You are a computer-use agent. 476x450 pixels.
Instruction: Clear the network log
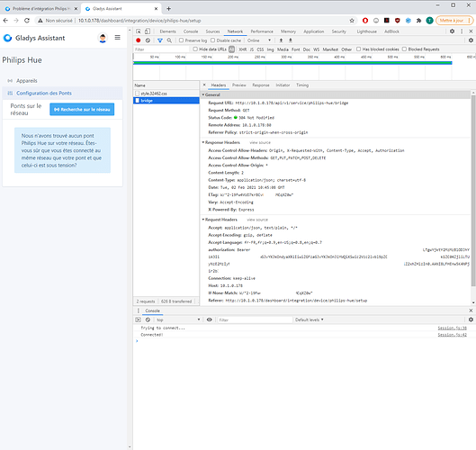(x=148, y=40)
